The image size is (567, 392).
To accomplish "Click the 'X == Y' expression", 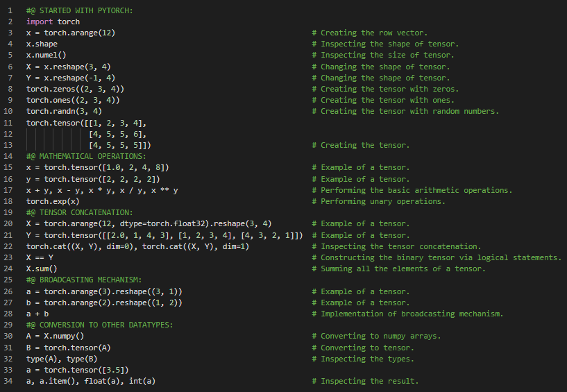I will coord(40,257).
